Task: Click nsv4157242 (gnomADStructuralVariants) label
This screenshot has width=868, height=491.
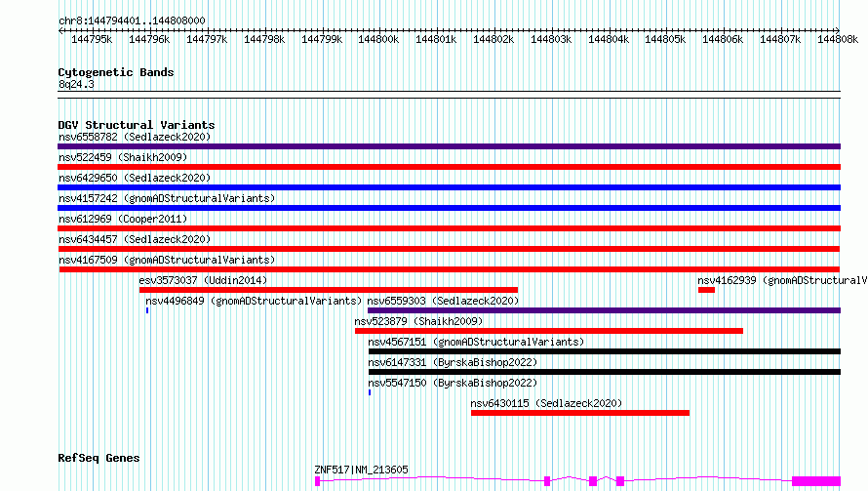Action: (167, 198)
